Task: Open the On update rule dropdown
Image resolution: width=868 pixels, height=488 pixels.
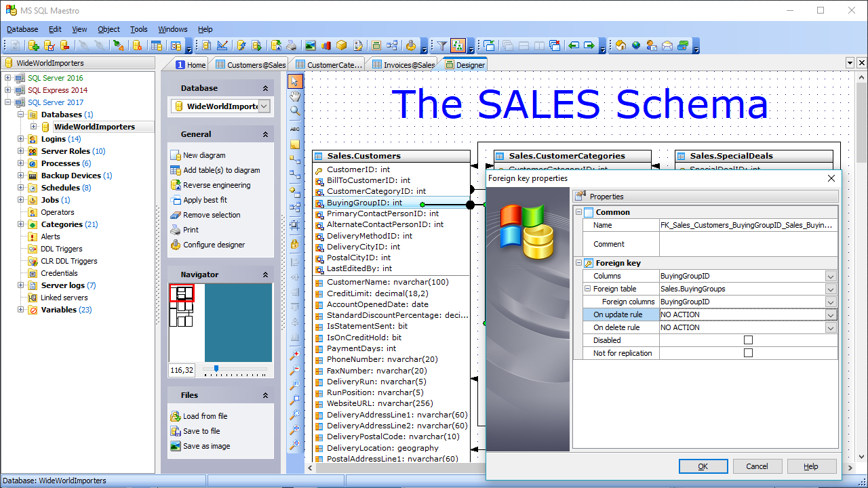Action: 831,314
